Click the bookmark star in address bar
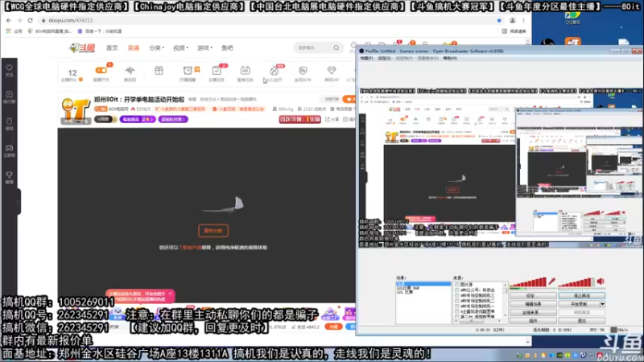Image resolution: width=644 pixels, height=362 pixels. (x=499, y=20)
